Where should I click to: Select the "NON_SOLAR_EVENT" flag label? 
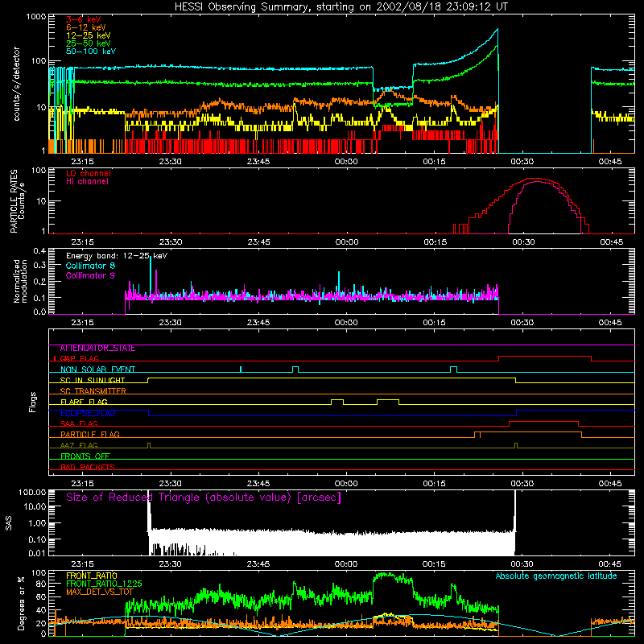pyautogui.click(x=97, y=369)
